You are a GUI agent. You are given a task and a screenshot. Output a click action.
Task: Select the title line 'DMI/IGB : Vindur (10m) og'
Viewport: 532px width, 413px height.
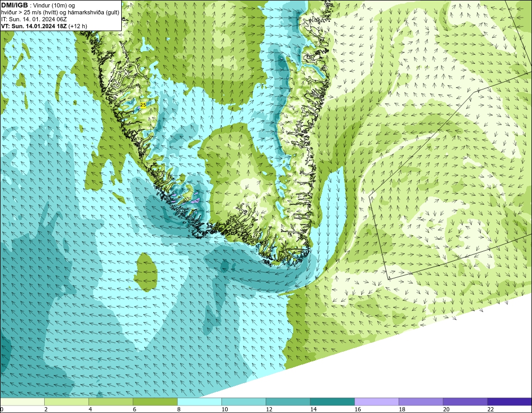click(x=38, y=5)
